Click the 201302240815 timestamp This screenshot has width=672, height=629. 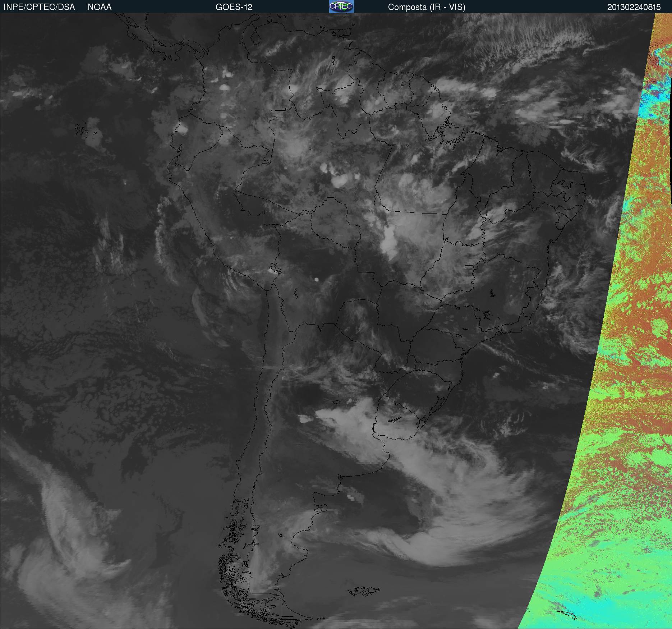pos(634,7)
